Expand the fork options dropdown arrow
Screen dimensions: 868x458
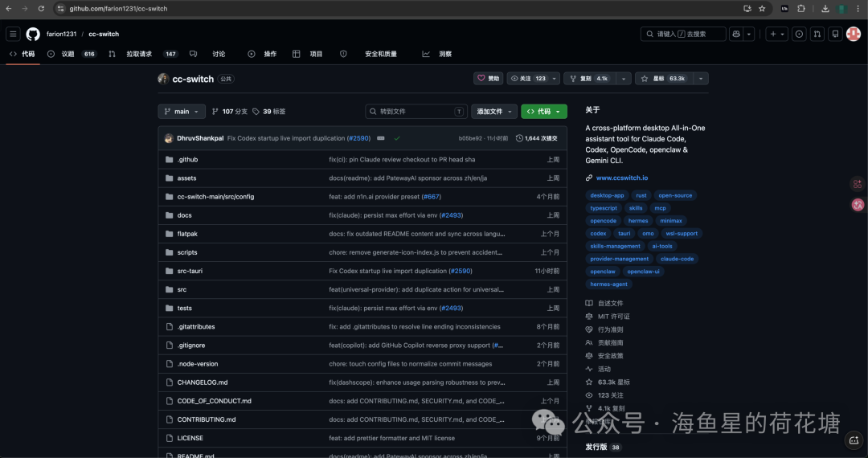pyautogui.click(x=624, y=79)
